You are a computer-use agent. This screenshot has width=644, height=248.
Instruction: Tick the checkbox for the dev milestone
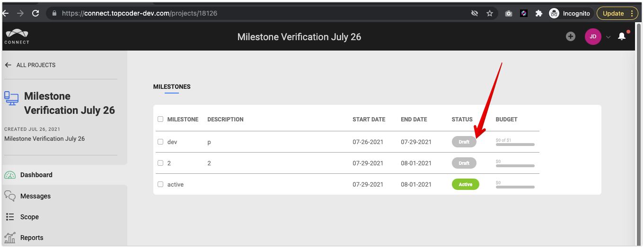click(160, 142)
